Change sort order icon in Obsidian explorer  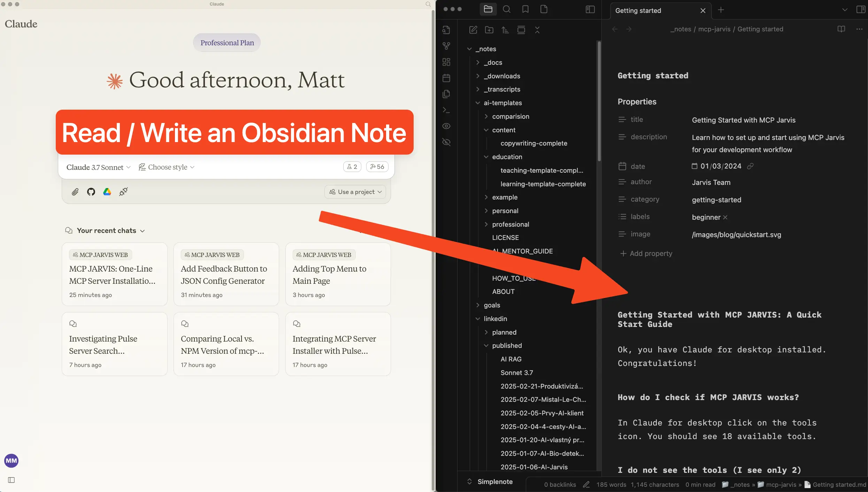coord(505,30)
